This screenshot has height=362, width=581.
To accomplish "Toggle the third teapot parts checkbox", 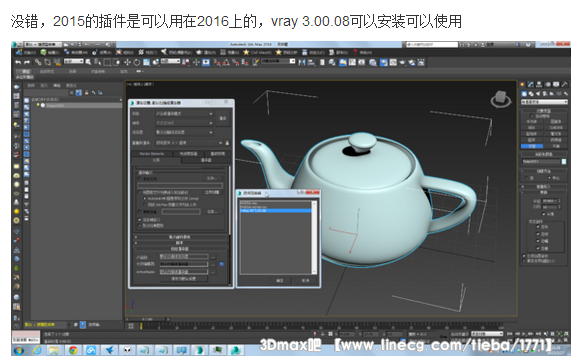I will point(538,241).
